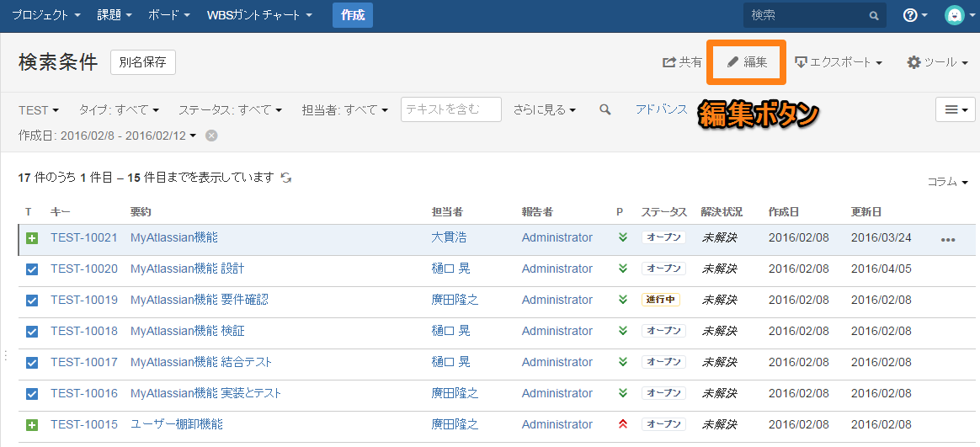Click the 共有 share button
980x447 pixels.
coord(683,62)
